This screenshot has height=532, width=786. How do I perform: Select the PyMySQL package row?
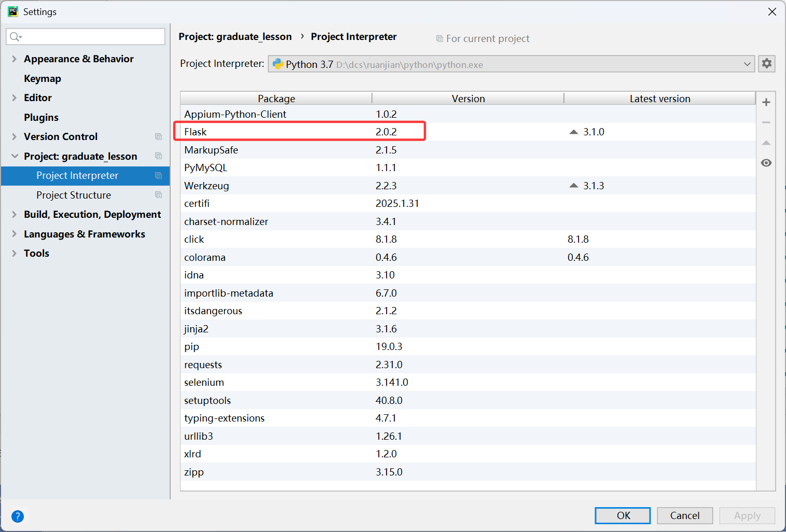(x=468, y=167)
